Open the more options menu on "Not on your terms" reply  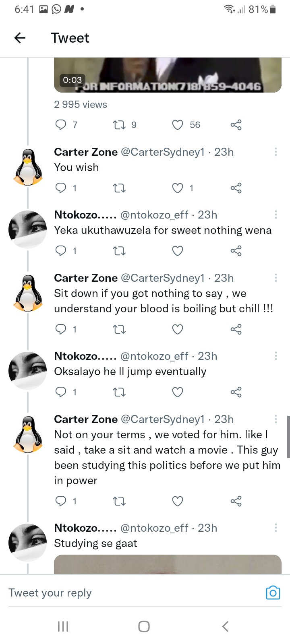pos(275,419)
